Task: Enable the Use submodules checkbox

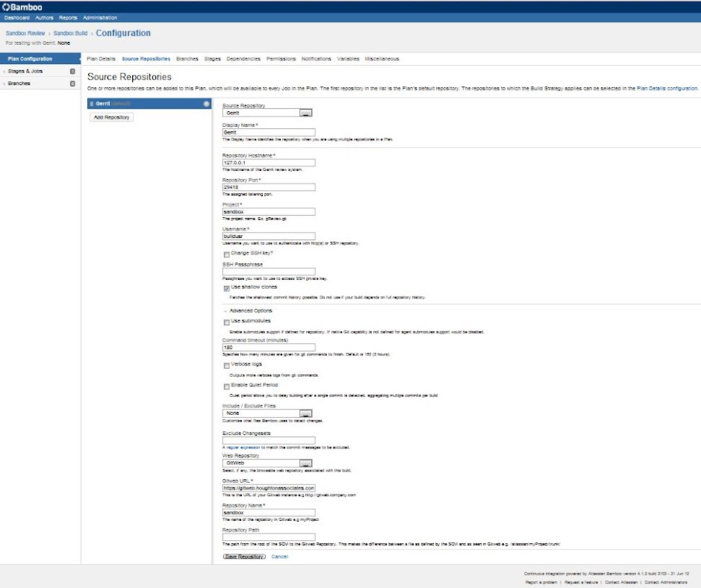Action: (227, 322)
